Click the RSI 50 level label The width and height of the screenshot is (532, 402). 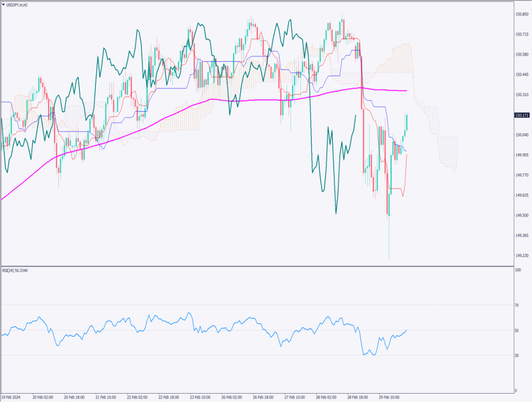pyautogui.click(x=517, y=330)
